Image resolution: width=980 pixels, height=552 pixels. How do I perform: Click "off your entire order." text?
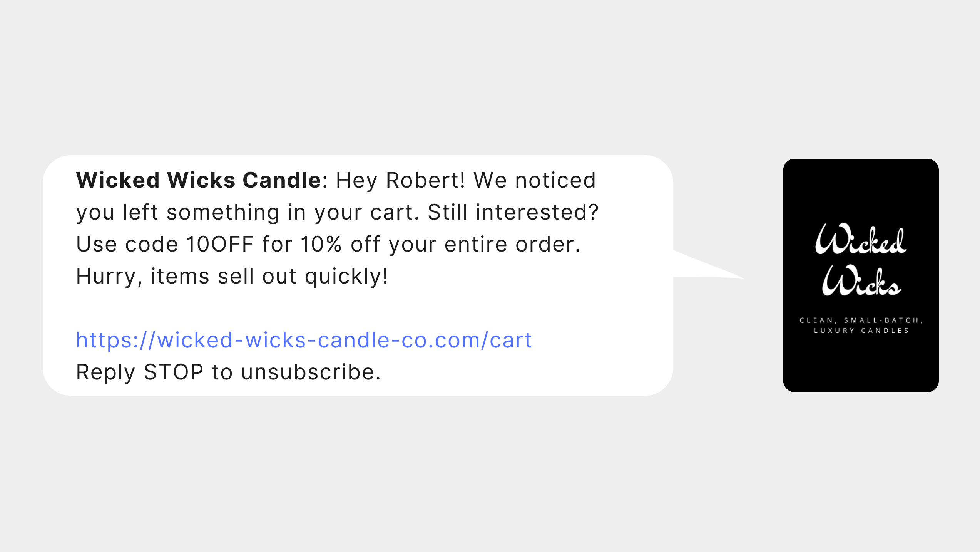465,244
